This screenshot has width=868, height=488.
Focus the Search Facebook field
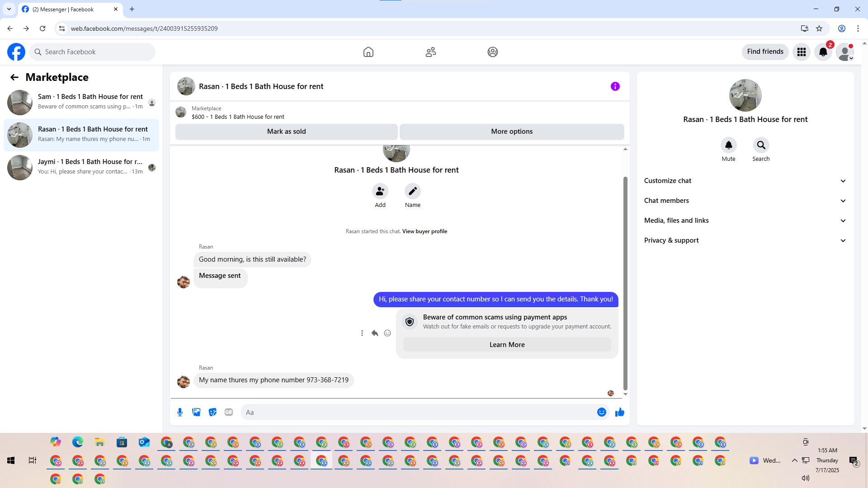click(93, 52)
